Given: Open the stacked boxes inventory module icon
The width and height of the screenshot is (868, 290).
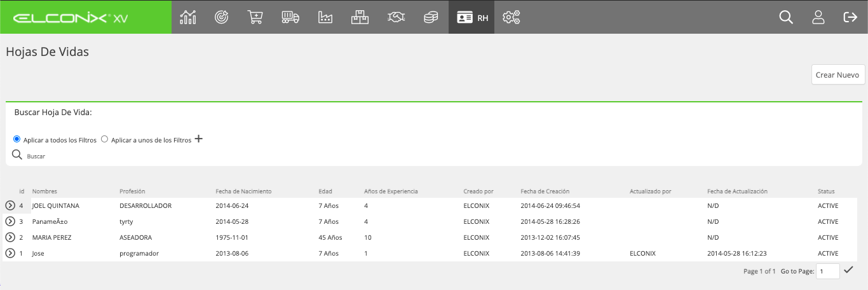Looking at the screenshot, I should (360, 17).
